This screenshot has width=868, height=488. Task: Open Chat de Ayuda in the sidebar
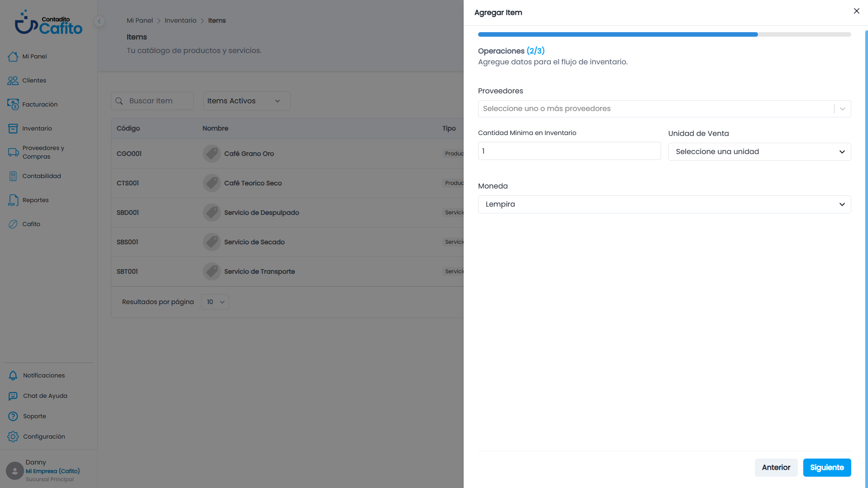pos(45,396)
